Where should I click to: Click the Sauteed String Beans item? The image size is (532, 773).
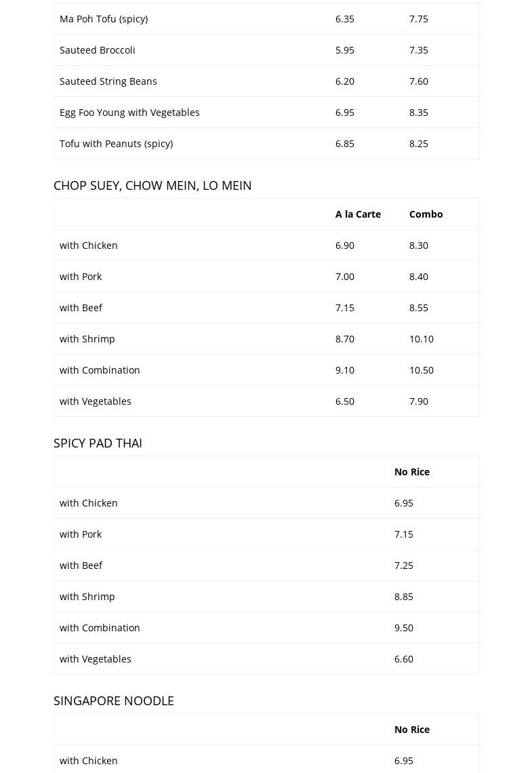108,81
